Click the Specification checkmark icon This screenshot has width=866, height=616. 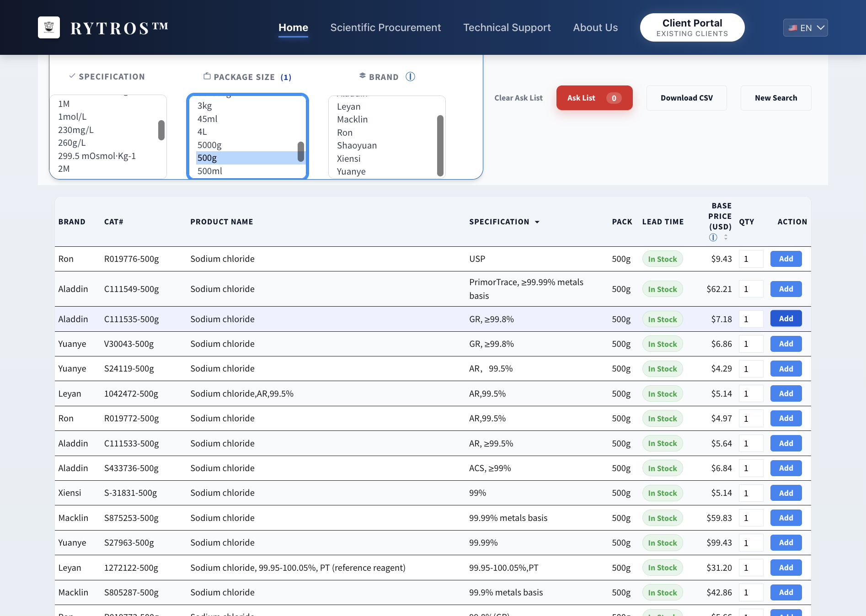(x=72, y=76)
